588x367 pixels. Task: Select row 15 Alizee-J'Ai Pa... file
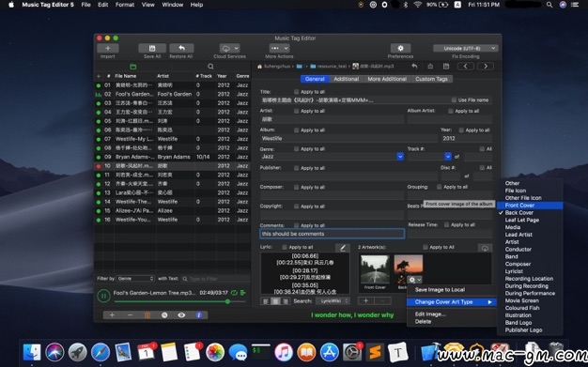click(x=172, y=210)
